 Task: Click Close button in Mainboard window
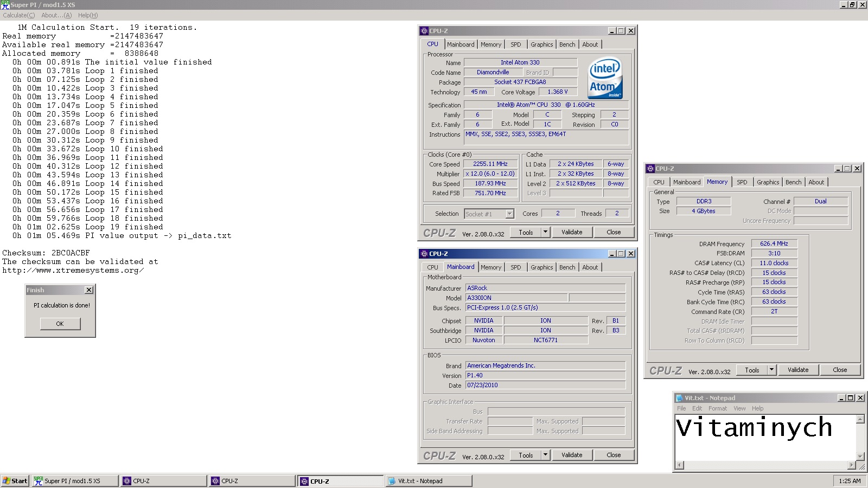614,455
